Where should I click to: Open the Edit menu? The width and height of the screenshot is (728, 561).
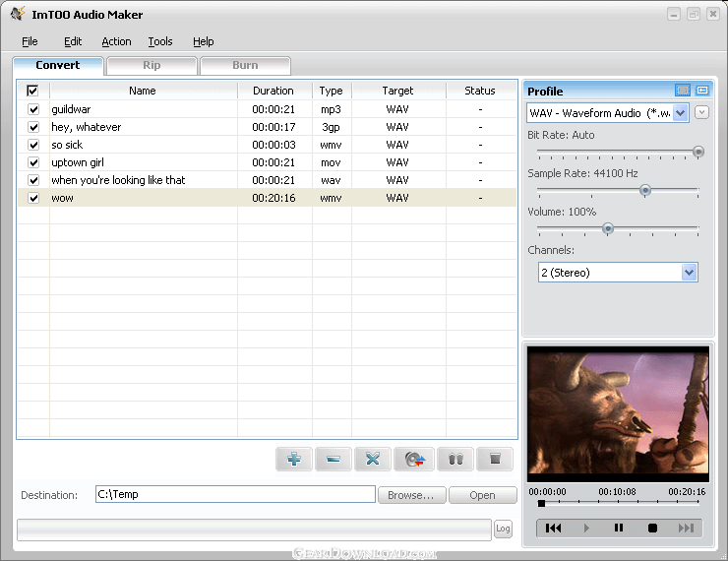click(73, 41)
